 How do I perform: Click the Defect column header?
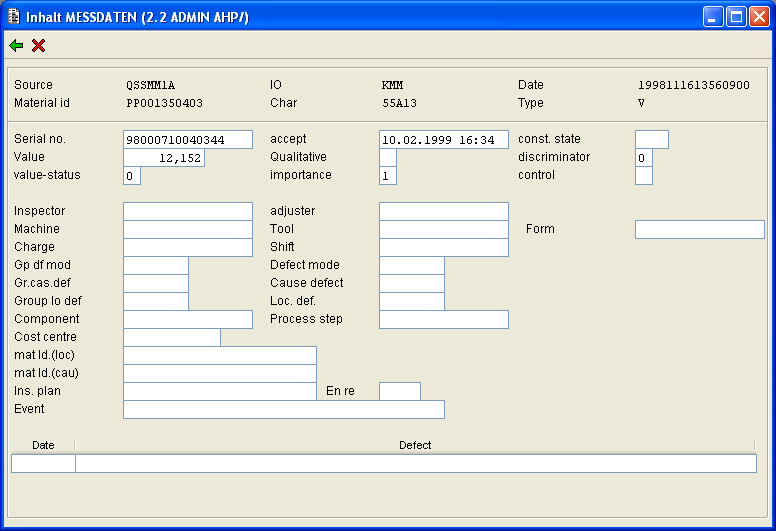point(415,445)
